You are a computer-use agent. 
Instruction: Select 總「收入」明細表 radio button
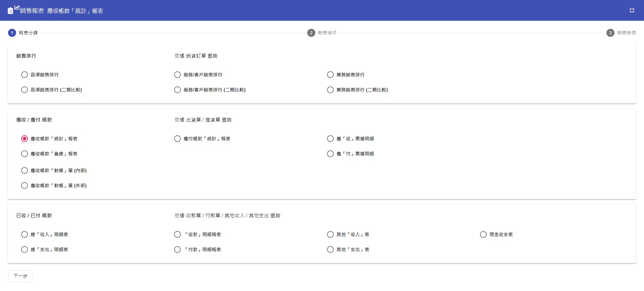click(24, 234)
